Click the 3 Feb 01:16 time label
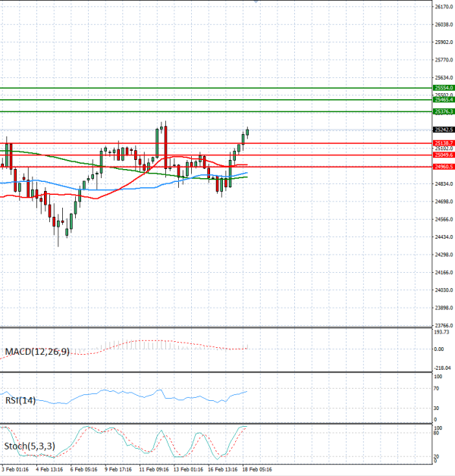455x476 pixels. (14, 470)
